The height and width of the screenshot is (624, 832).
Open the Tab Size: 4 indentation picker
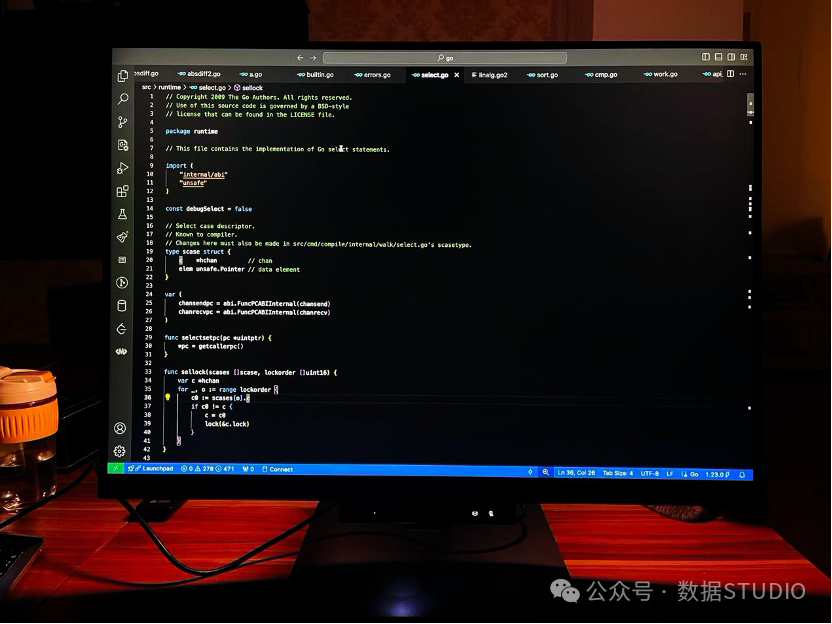coord(618,473)
